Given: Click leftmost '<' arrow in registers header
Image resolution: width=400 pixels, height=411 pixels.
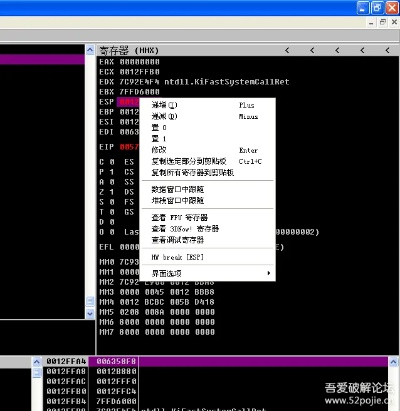Looking at the screenshot, I should (x=287, y=50).
